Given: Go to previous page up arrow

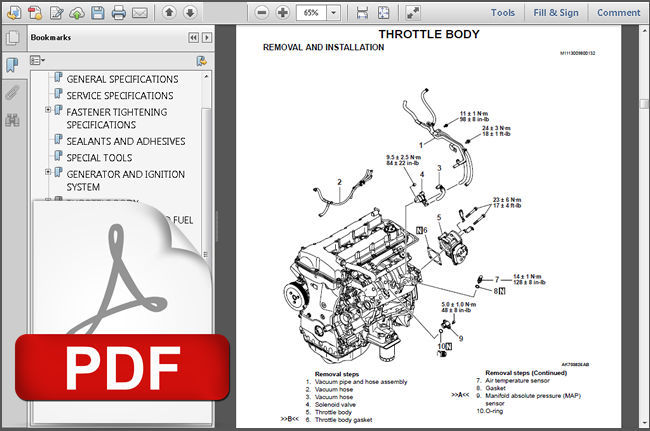Looking at the screenshot, I should click(169, 13).
